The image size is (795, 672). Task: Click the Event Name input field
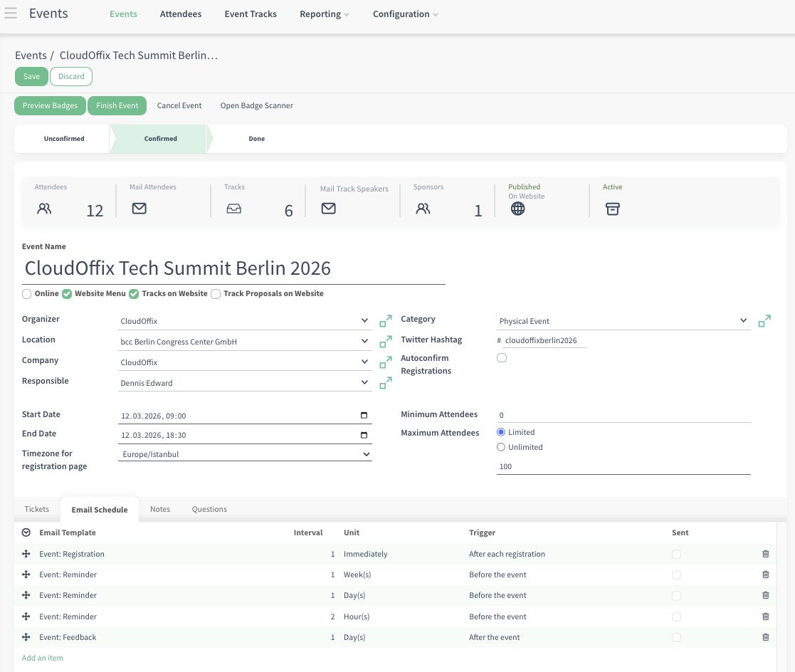(x=233, y=268)
